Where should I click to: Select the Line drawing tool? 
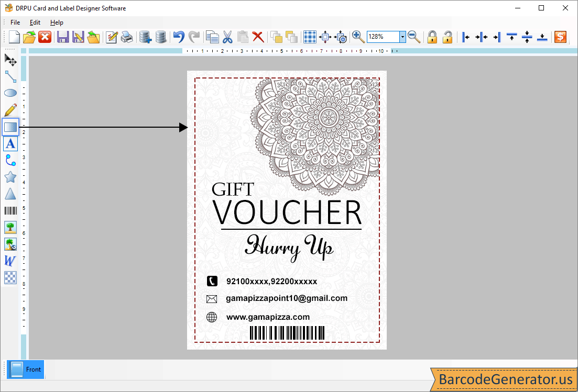(x=10, y=76)
